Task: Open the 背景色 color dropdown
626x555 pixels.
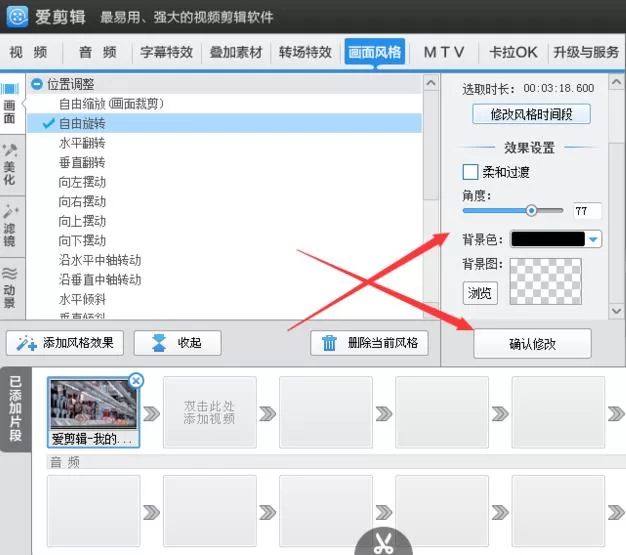Action: tap(593, 239)
